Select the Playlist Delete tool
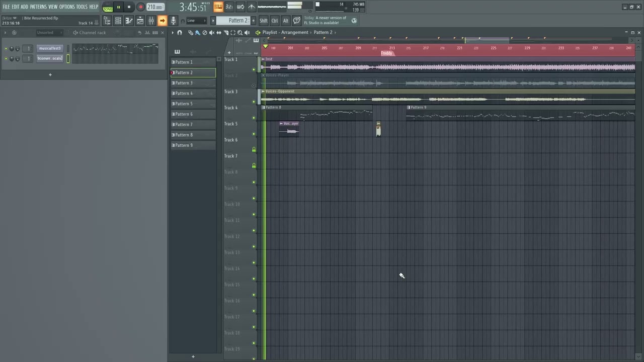Image resolution: width=644 pixels, height=362 pixels. (x=205, y=33)
